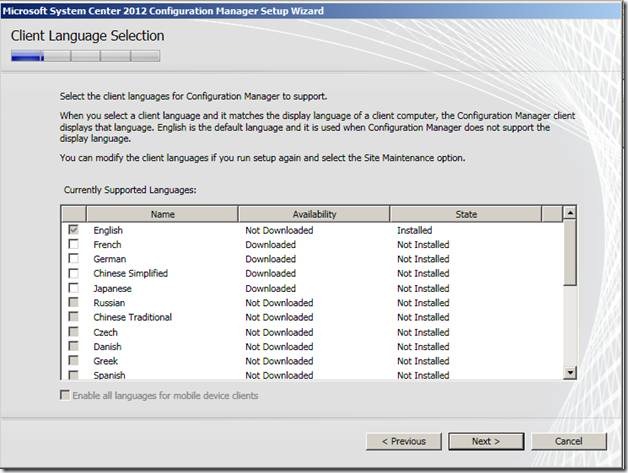Screen dimensions: 628x473
Task: Select the Japanese language checkbox
Action: [73, 288]
